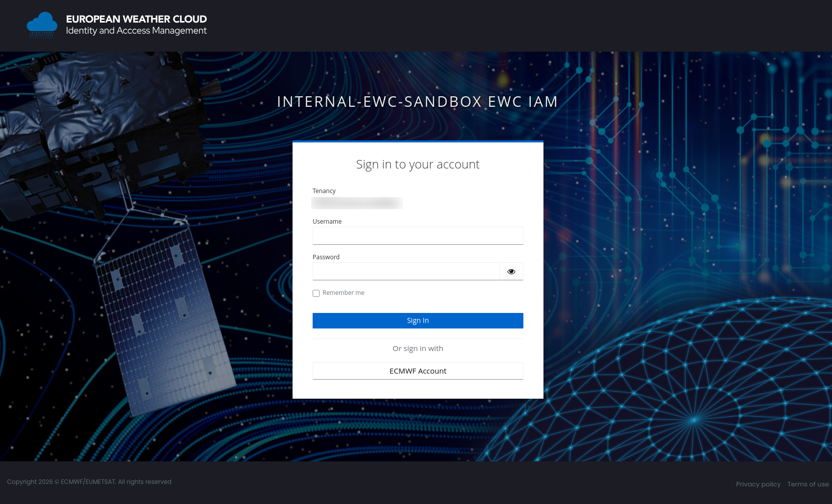
Task: Click the blue Sign In button
Action: pyautogui.click(x=418, y=320)
